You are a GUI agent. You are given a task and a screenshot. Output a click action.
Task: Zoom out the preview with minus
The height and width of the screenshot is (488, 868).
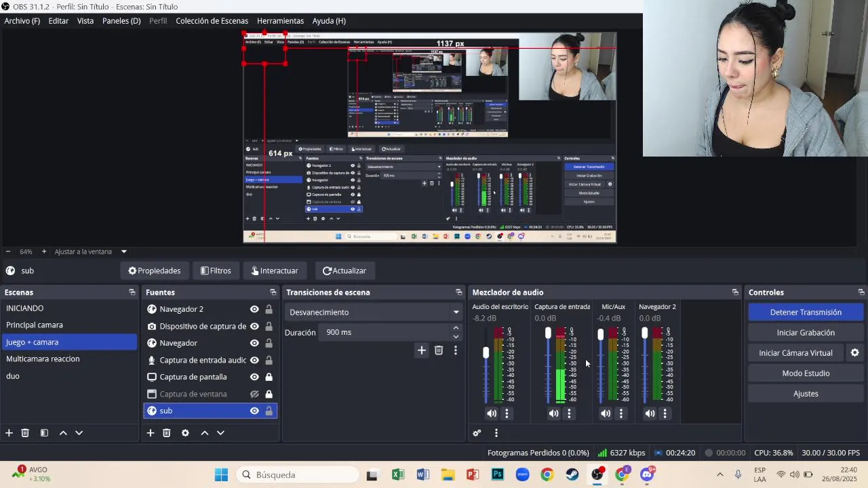tap(8, 251)
